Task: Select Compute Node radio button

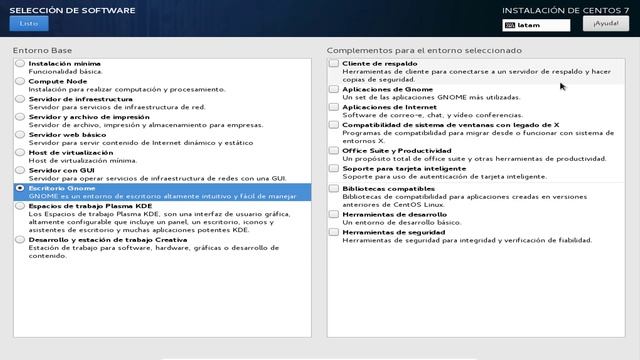Action: 20,81
